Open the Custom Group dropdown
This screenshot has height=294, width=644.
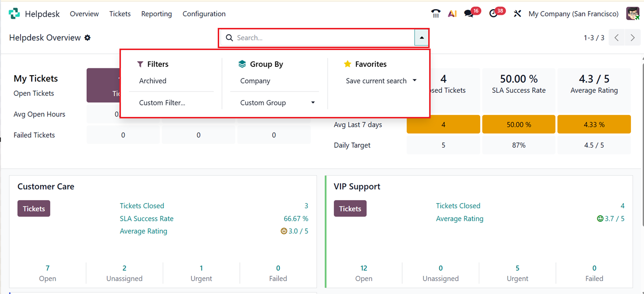pyautogui.click(x=277, y=102)
